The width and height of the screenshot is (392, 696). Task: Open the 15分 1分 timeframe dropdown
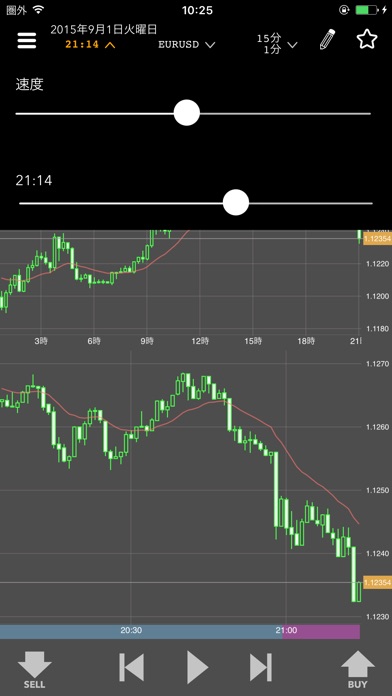tap(277, 44)
